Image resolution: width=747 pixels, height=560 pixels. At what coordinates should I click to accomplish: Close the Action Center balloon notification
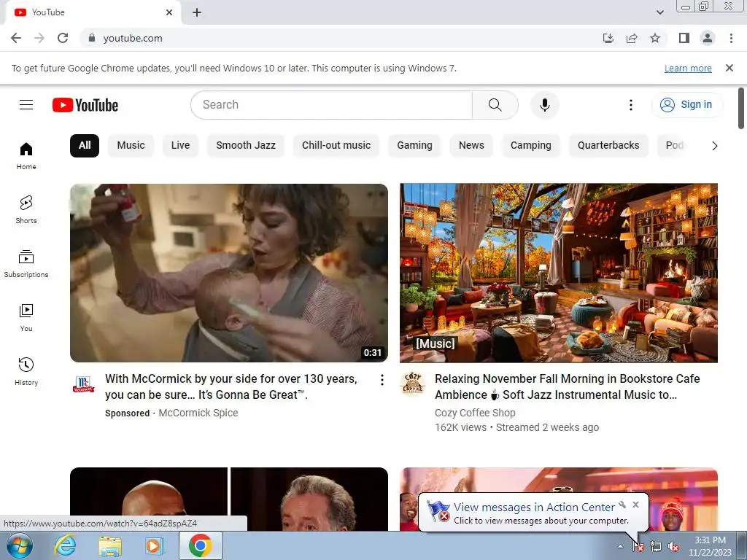click(635, 505)
